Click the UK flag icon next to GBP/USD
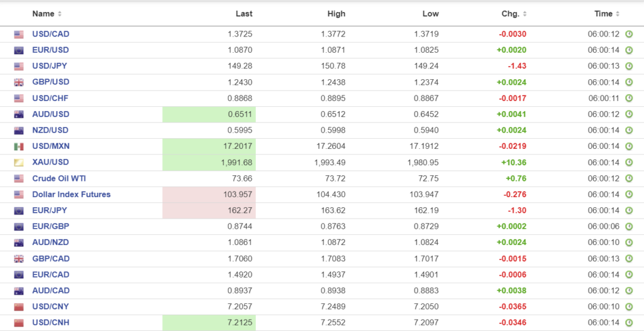Screen dimensions: 644x331 [x=19, y=82]
